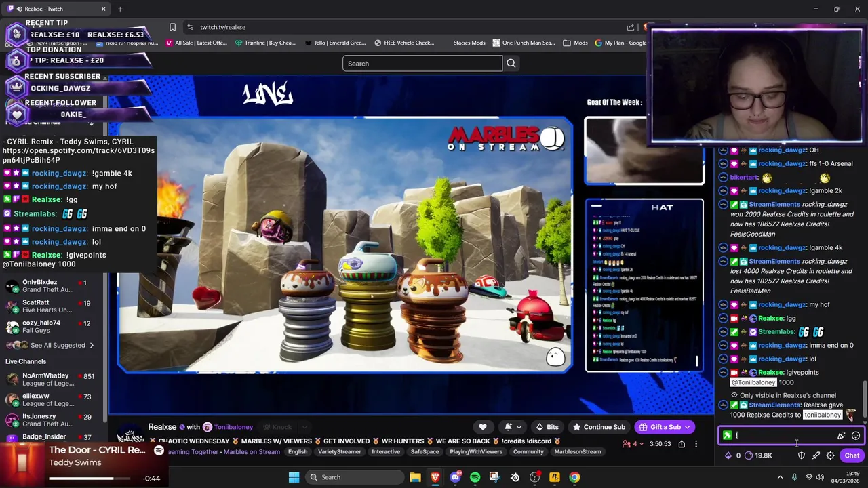Click the Spotify icon on music widget
868x488 pixels.
(159, 451)
